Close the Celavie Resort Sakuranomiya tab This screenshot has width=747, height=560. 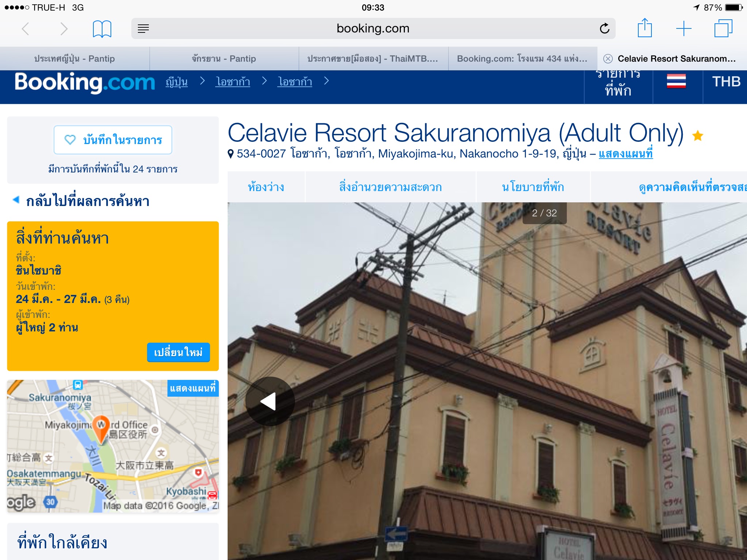coord(608,59)
